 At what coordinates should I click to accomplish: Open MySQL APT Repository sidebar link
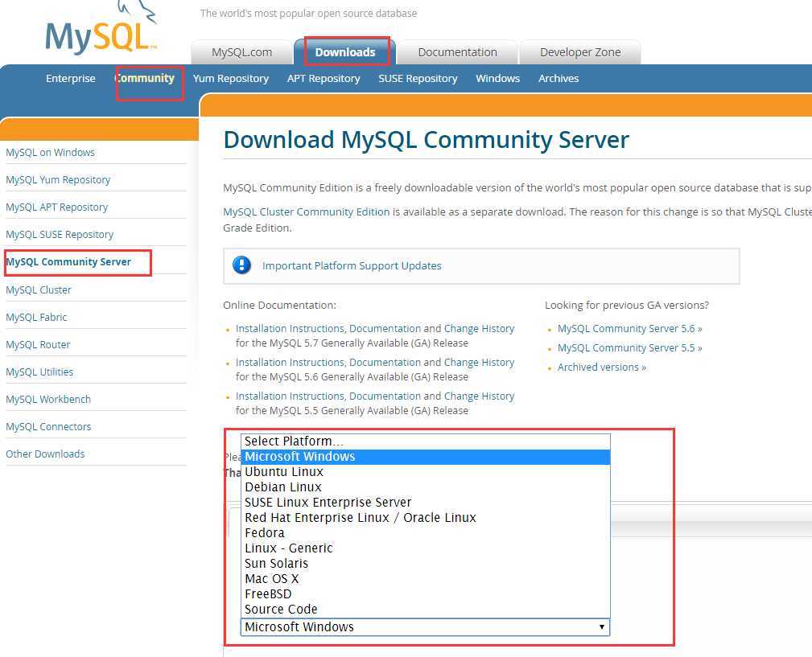57,207
